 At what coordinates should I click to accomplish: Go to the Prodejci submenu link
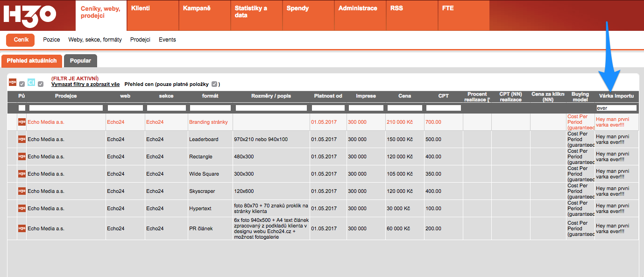[x=140, y=40]
